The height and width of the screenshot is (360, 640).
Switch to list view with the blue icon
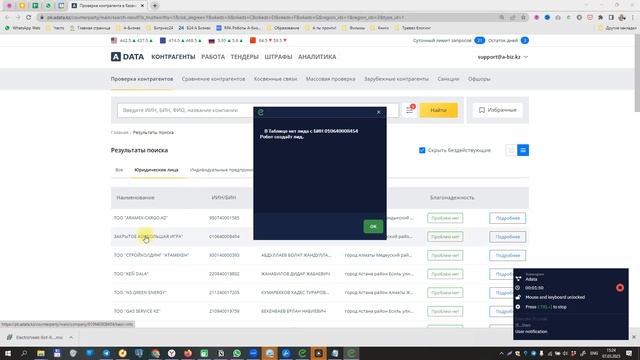point(523,150)
